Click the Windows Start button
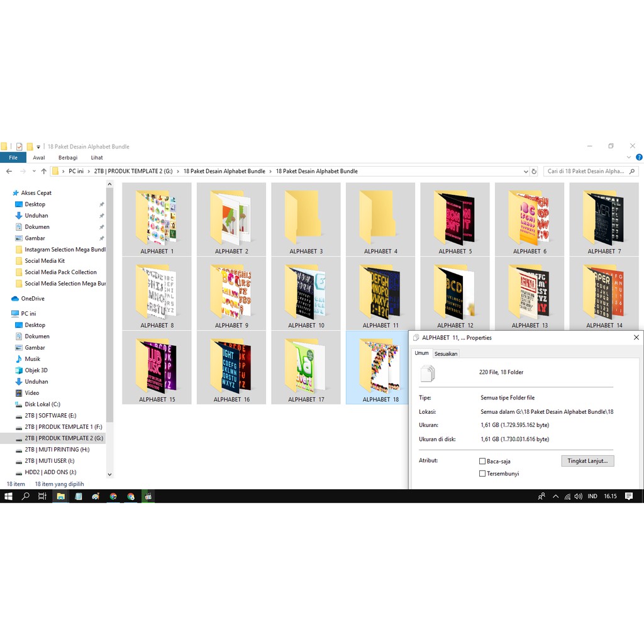Image resolution: width=644 pixels, height=644 pixels. [x=9, y=496]
